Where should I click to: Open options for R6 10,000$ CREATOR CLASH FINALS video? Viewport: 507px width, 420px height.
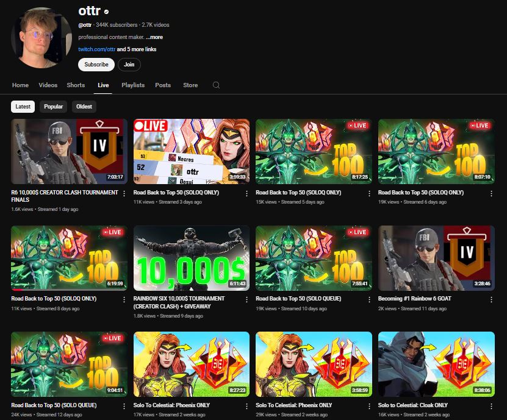(x=124, y=193)
